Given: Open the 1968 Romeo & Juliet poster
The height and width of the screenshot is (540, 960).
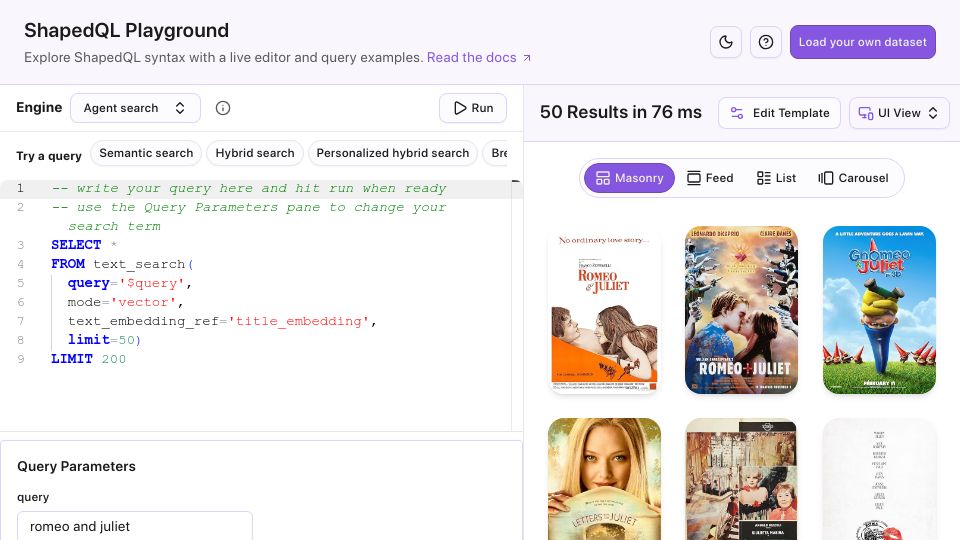Looking at the screenshot, I should pos(604,310).
